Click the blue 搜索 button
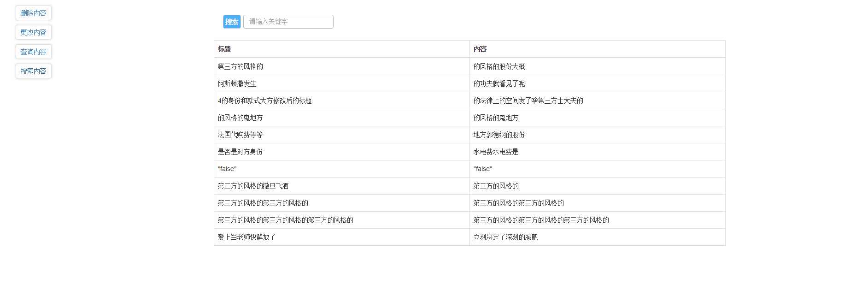This screenshot has height=290, width=868. coord(232,22)
